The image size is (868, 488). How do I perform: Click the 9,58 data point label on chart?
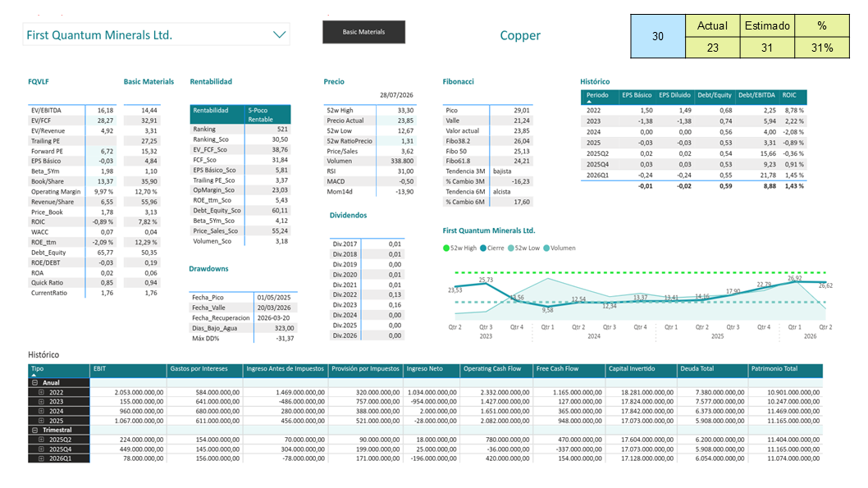tap(547, 310)
